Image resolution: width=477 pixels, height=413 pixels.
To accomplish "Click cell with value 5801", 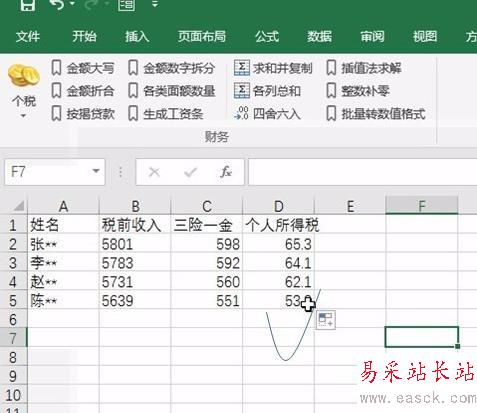I will [x=135, y=244].
